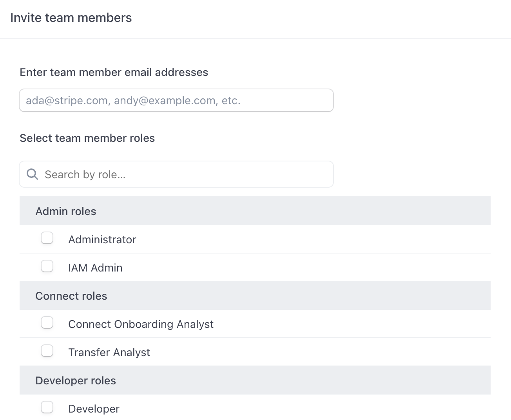Click the Developer roles section header
This screenshot has height=420, width=511.
pyautogui.click(x=76, y=380)
